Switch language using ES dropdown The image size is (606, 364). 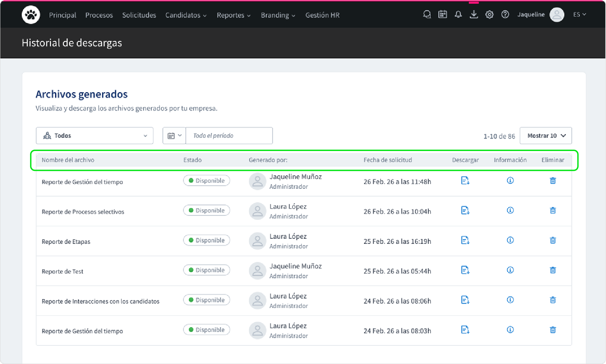[579, 14]
